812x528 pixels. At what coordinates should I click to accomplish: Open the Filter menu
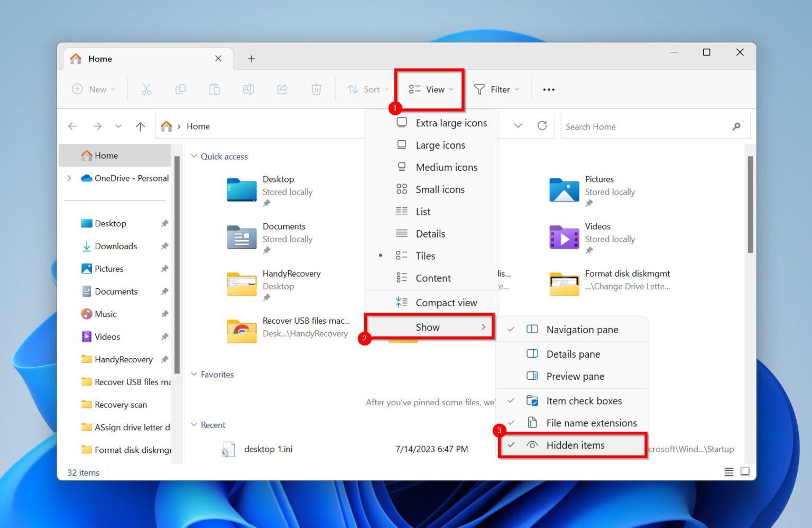click(495, 89)
